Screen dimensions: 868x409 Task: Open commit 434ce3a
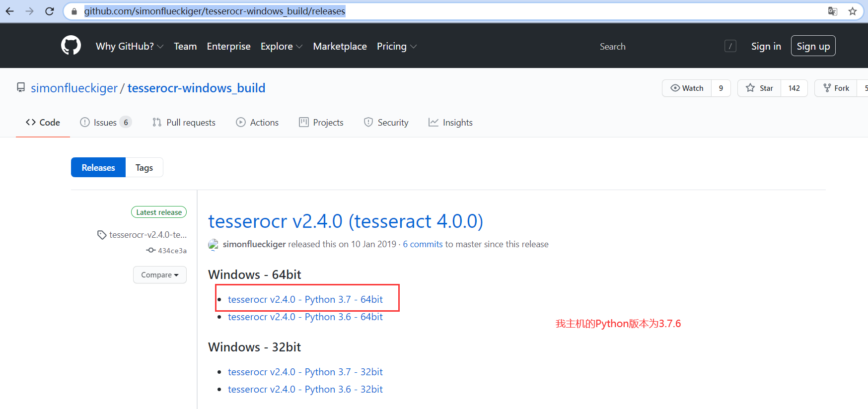point(172,251)
